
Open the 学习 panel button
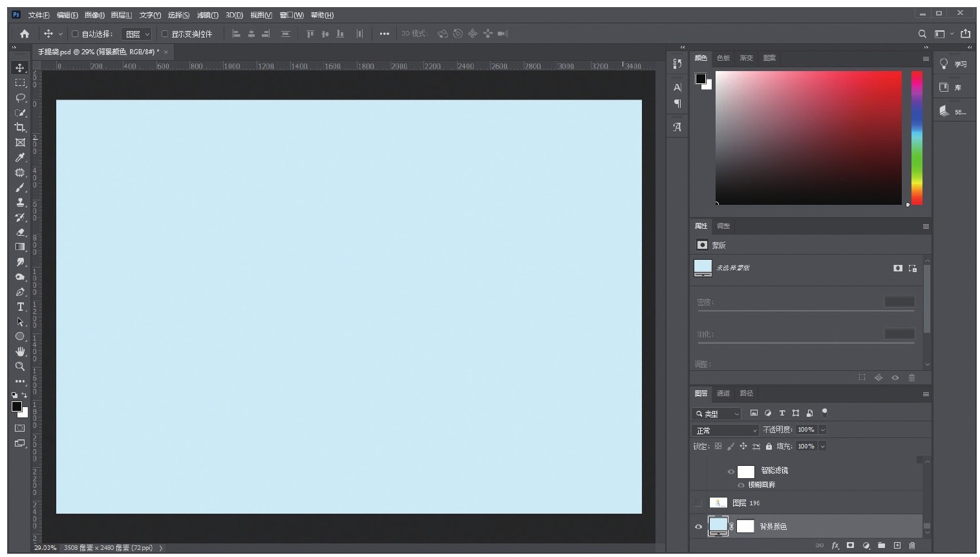coord(953,63)
